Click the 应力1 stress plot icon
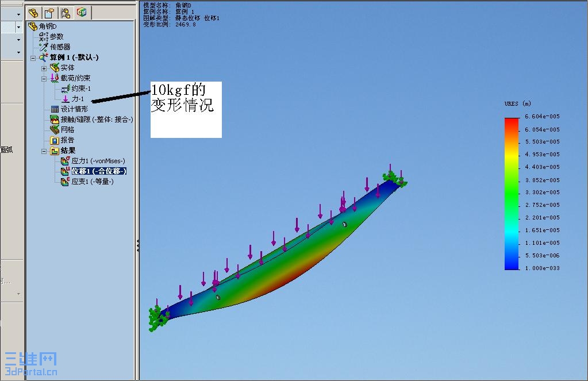This screenshot has width=588, height=381. pyautogui.click(x=66, y=161)
